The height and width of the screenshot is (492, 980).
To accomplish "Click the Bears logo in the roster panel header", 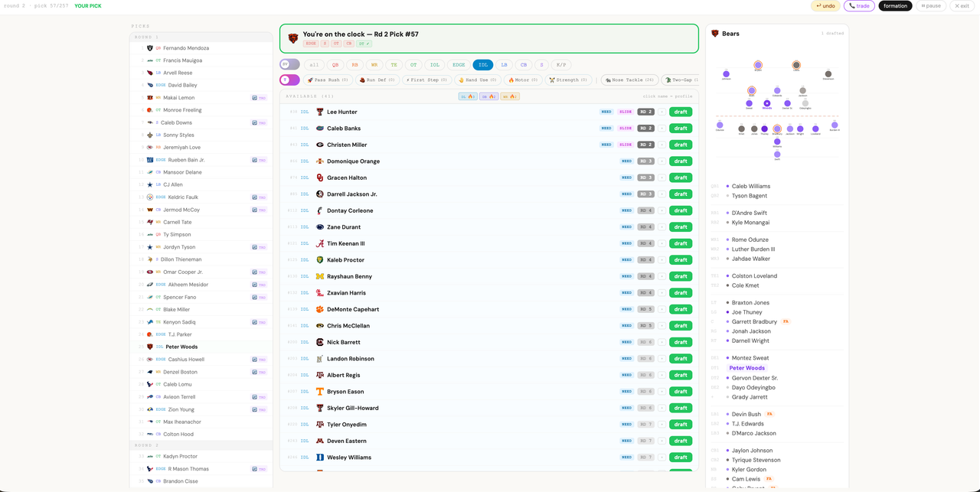I will pyautogui.click(x=715, y=34).
